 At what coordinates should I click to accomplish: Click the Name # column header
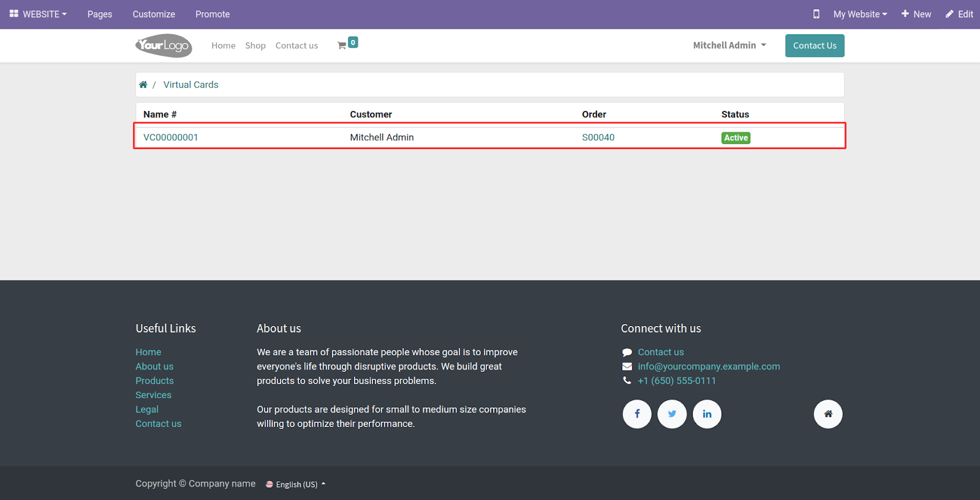[160, 114]
